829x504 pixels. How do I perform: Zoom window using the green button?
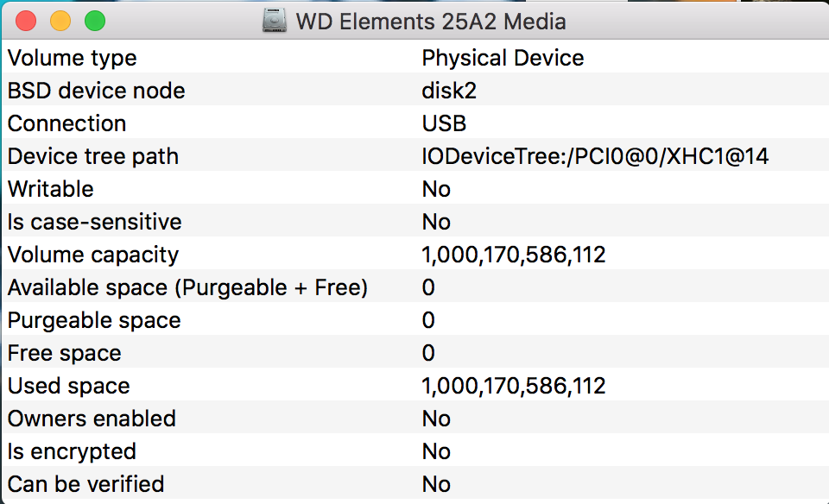point(95,21)
